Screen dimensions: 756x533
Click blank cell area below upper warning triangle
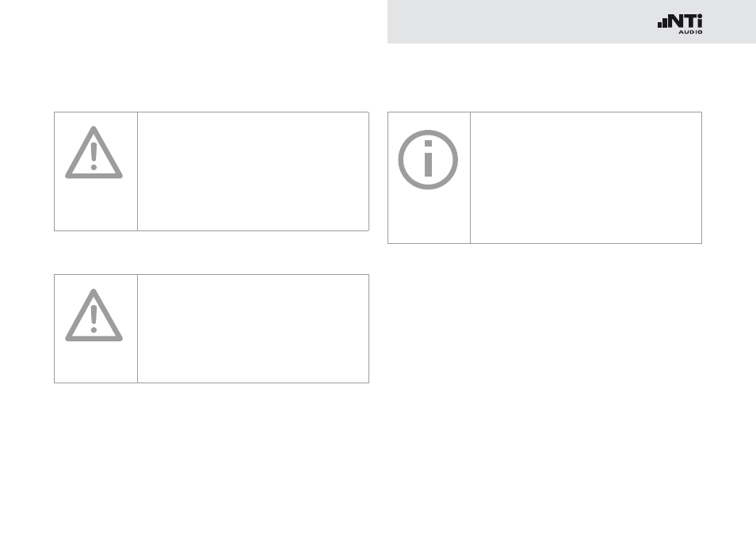(x=95, y=205)
